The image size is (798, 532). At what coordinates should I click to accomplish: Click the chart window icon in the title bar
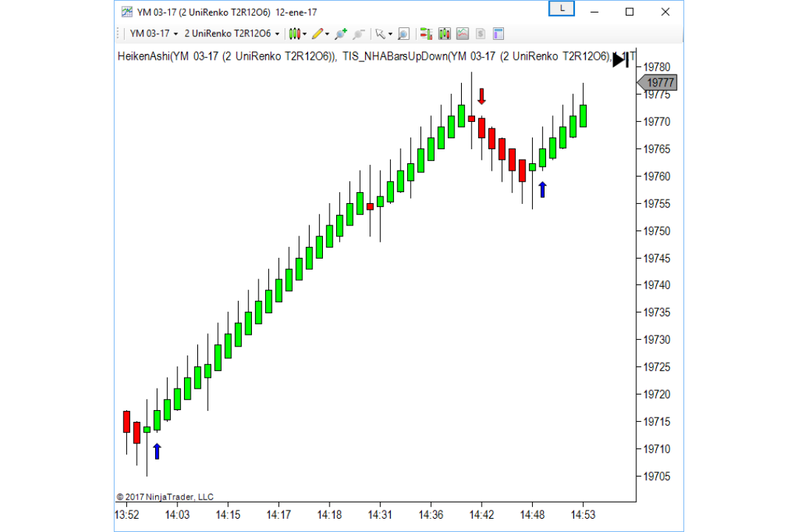127,12
